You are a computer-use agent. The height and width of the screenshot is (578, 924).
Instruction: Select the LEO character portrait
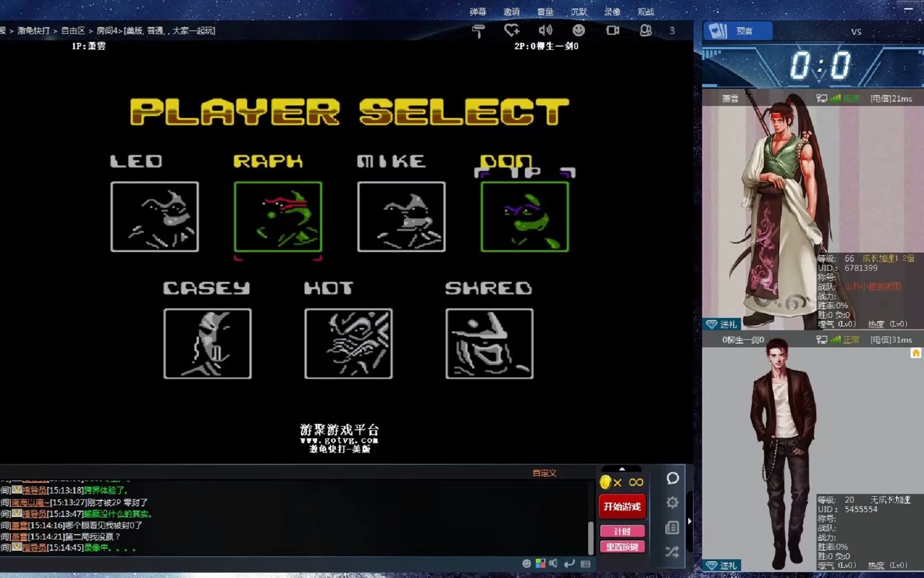coord(155,217)
